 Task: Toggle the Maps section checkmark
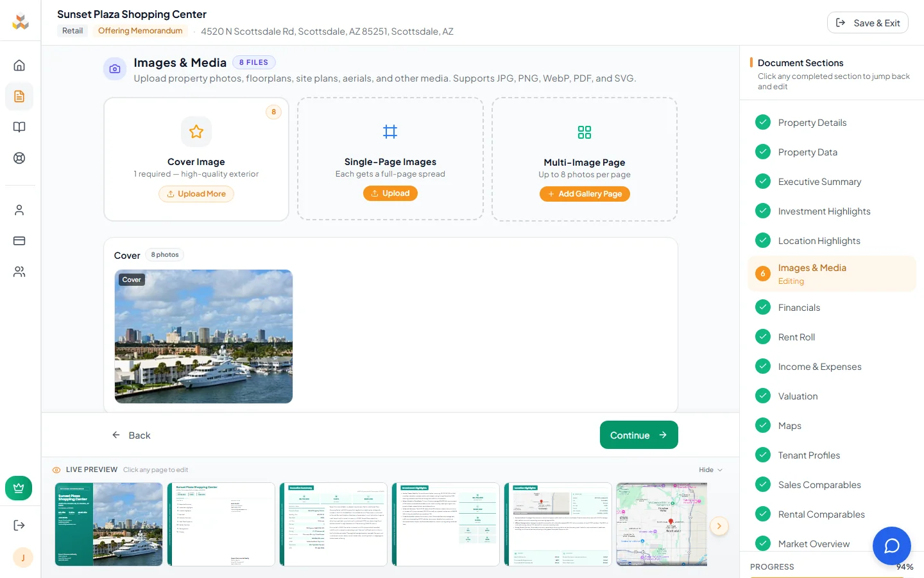tap(763, 425)
